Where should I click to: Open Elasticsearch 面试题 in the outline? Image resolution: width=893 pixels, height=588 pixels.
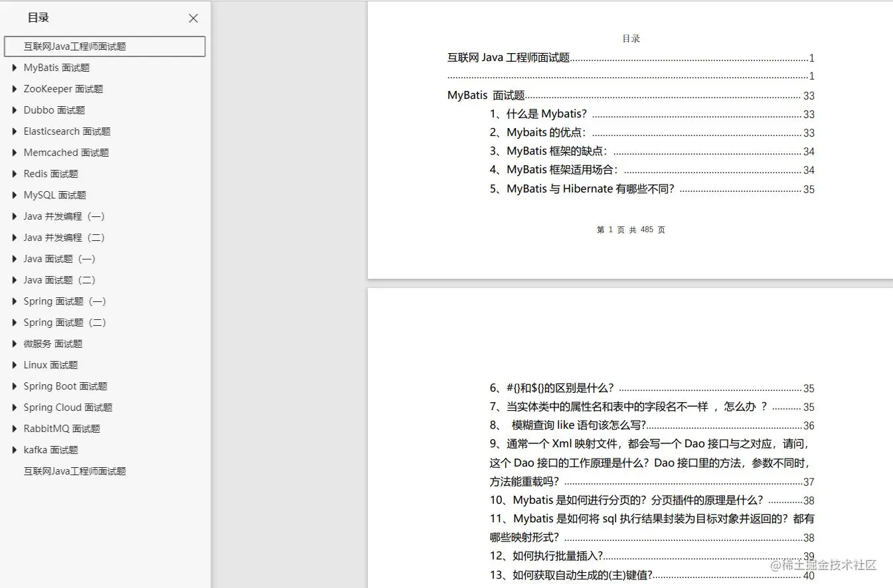point(67,131)
